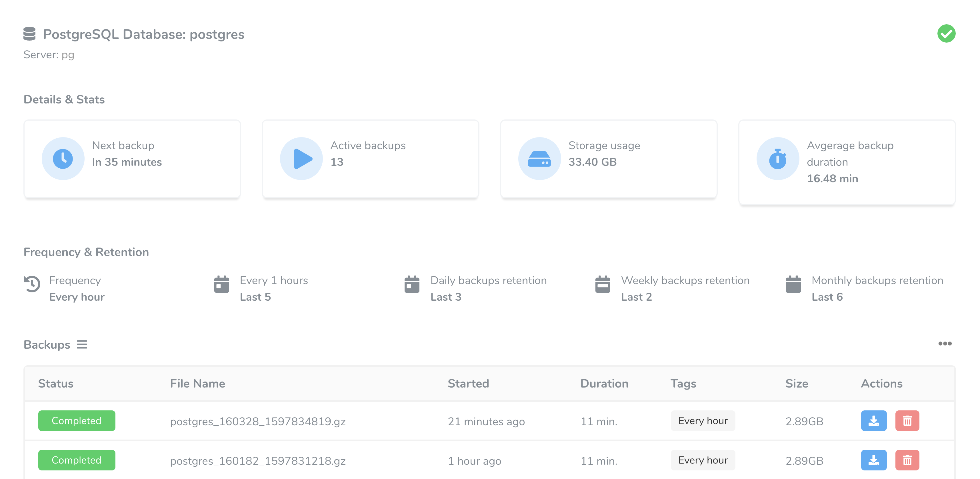
Task: Click the clock icon in Next backup card
Action: (63, 159)
